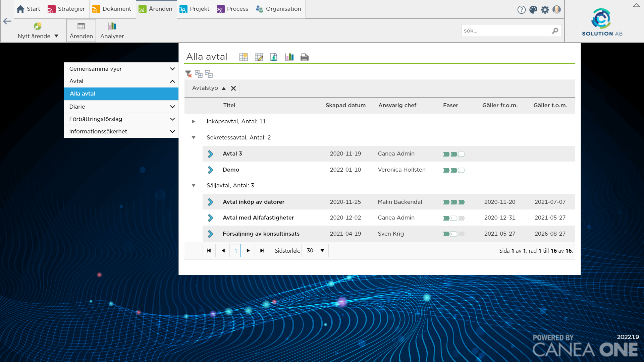This screenshot has width=644, height=362.
Task: Open the Avtal 3 row arrow
Action: click(x=210, y=154)
